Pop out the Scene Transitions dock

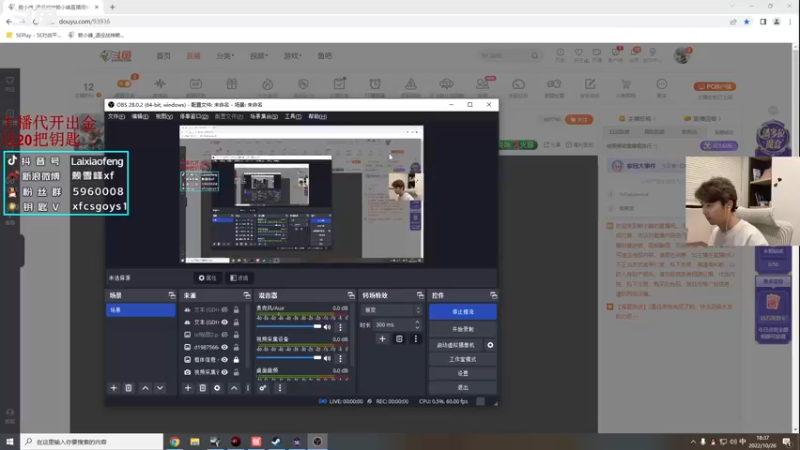(x=420, y=295)
